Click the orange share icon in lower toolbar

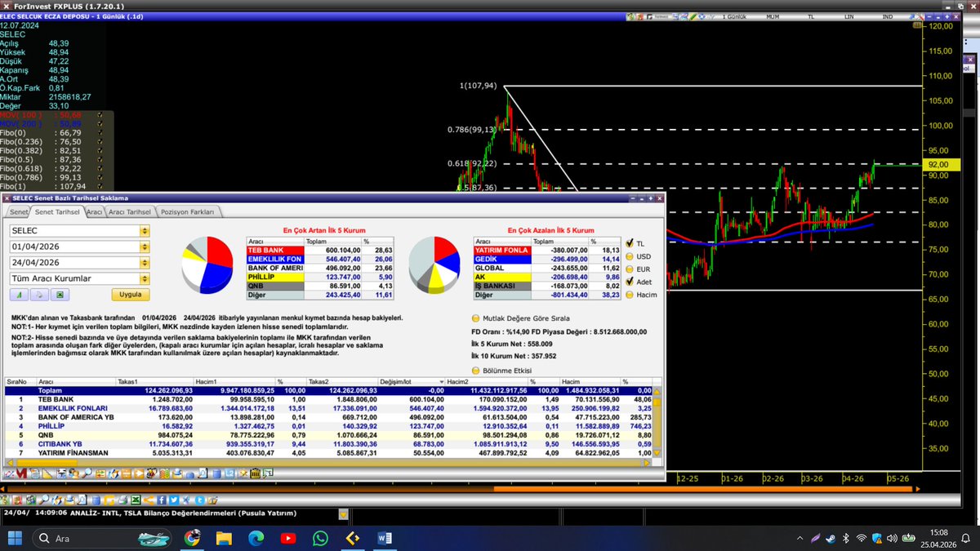click(149, 500)
